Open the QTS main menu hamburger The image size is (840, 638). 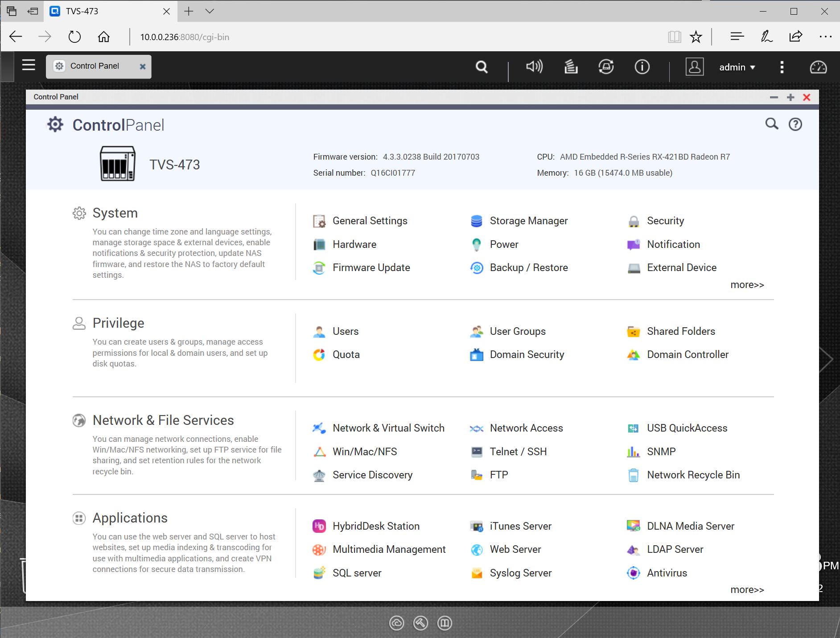click(29, 66)
